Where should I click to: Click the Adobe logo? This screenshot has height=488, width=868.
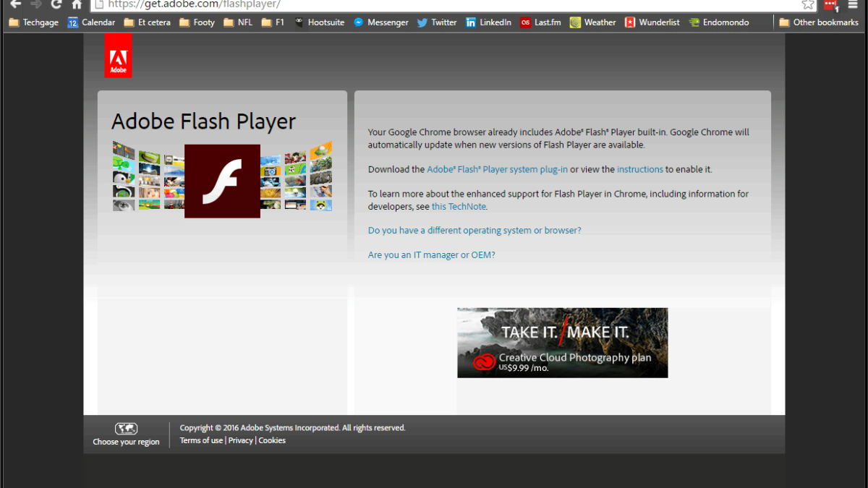point(118,55)
